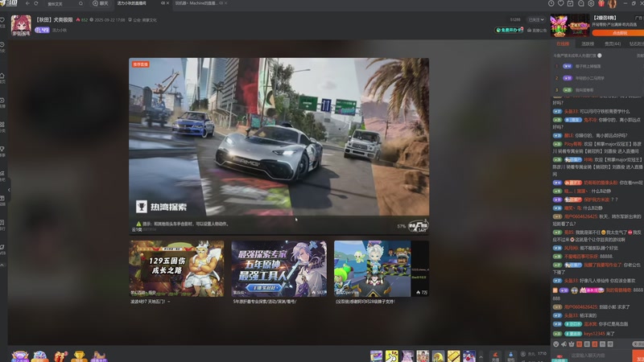The image size is (644, 362).
Task: Open the kart racing stream card
Action: [382, 269]
